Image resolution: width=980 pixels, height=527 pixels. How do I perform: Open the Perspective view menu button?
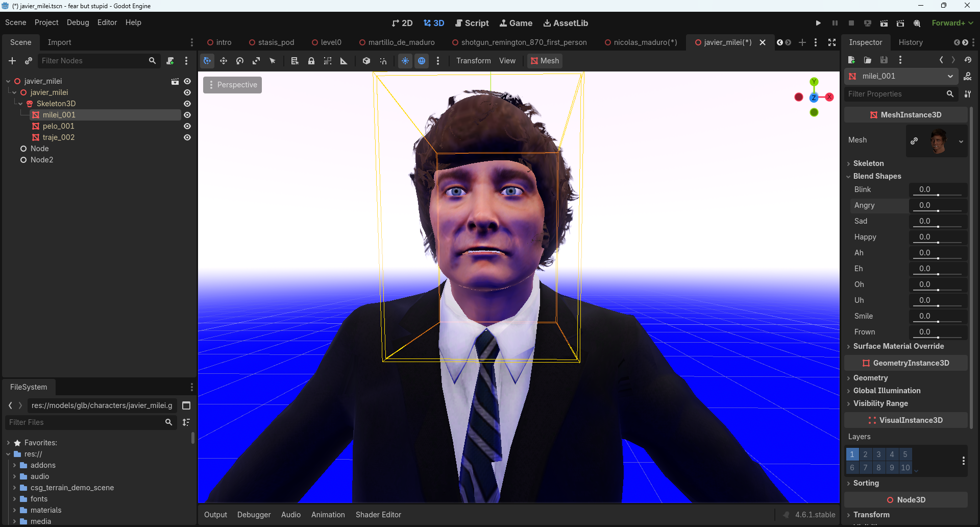(232, 85)
